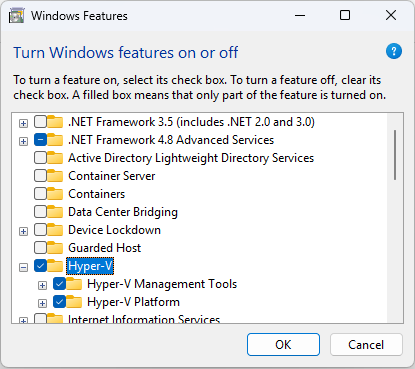Maximize the Windows Features window

coord(345,15)
